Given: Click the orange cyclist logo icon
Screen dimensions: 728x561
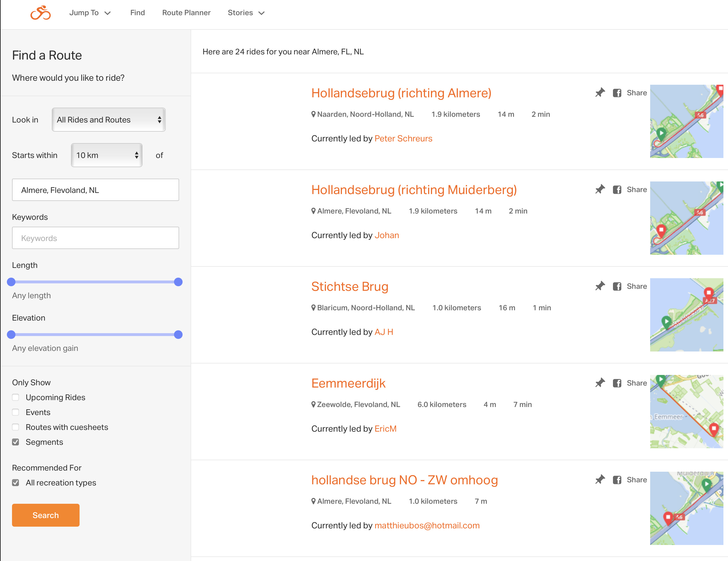Looking at the screenshot, I should pyautogui.click(x=41, y=13).
